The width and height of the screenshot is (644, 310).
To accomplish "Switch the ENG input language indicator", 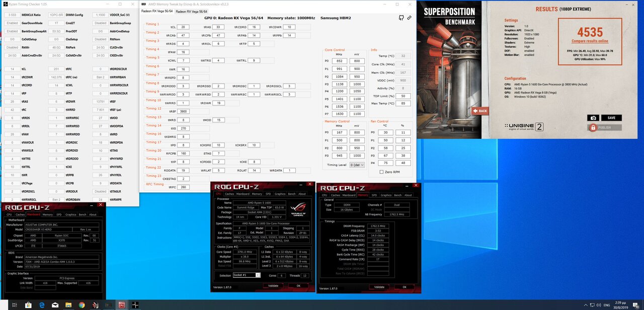I will pyautogui.click(x=607, y=305).
